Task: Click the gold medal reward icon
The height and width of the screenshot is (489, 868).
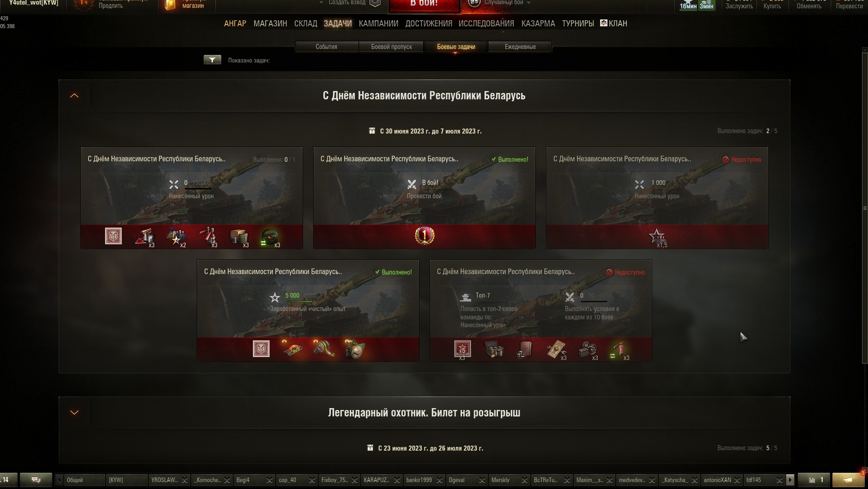Action: click(424, 236)
